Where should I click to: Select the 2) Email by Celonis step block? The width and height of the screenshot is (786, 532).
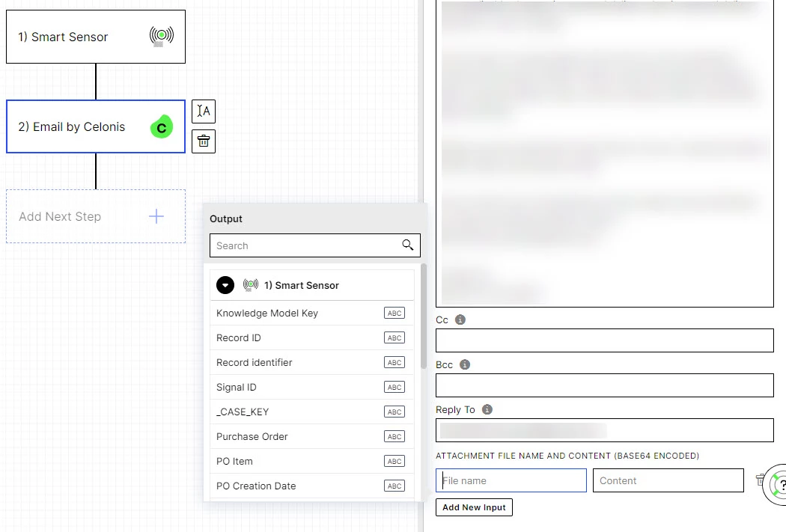click(96, 126)
